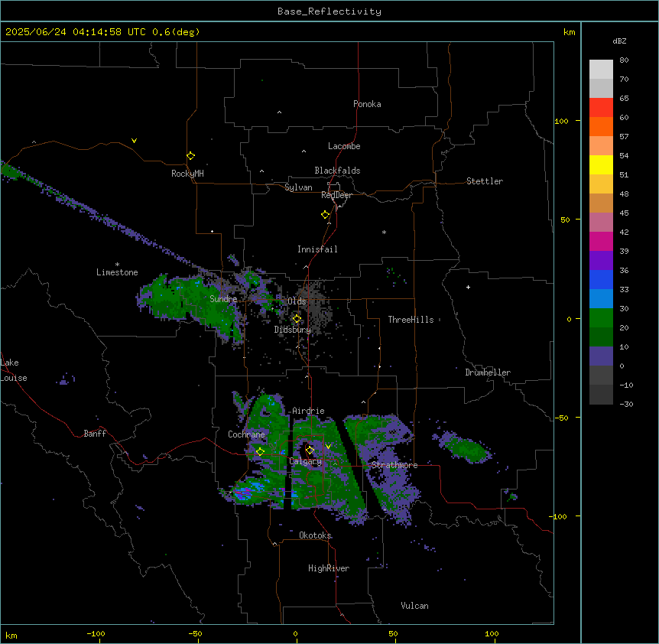Image resolution: width=659 pixels, height=644 pixels.
Task: Select the white asterisk east of Innisfail
Action: pos(384,232)
